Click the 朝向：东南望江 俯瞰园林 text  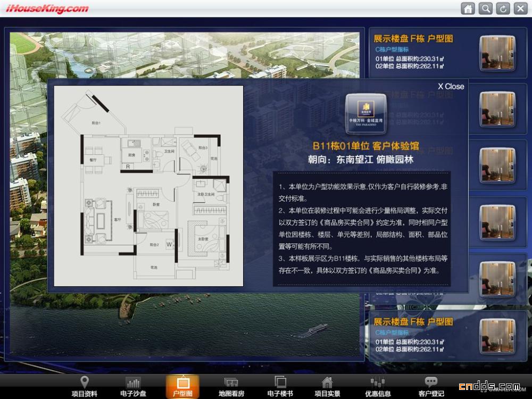tap(361, 160)
